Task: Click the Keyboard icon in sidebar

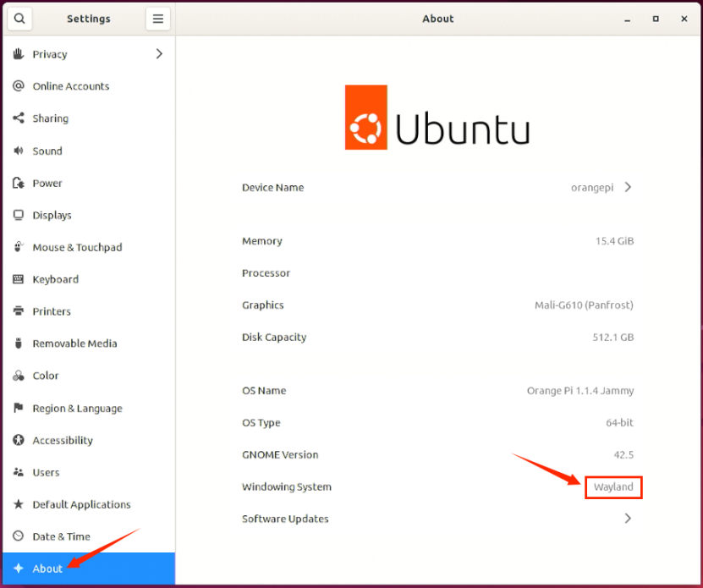Action: (19, 279)
